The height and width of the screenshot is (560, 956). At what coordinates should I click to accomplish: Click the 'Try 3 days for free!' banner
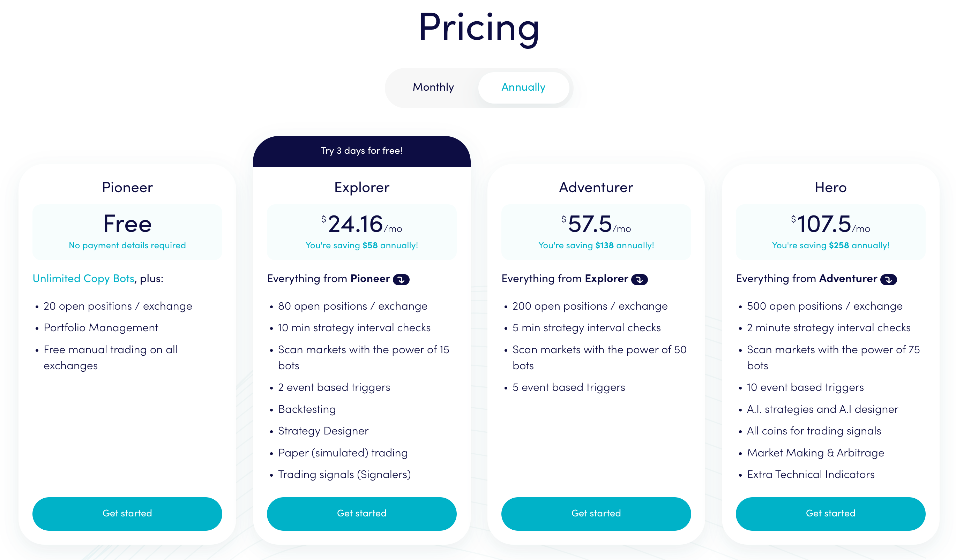point(361,151)
